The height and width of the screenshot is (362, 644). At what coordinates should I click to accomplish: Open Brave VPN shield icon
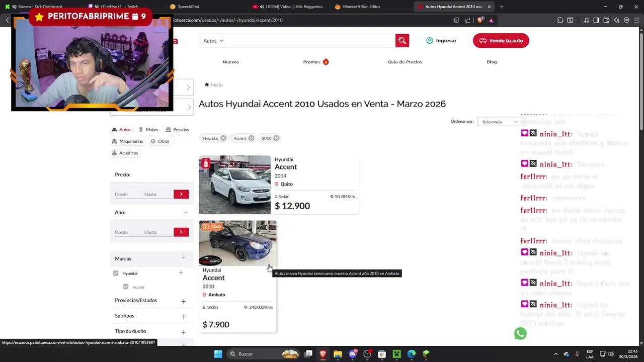tap(626, 20)
